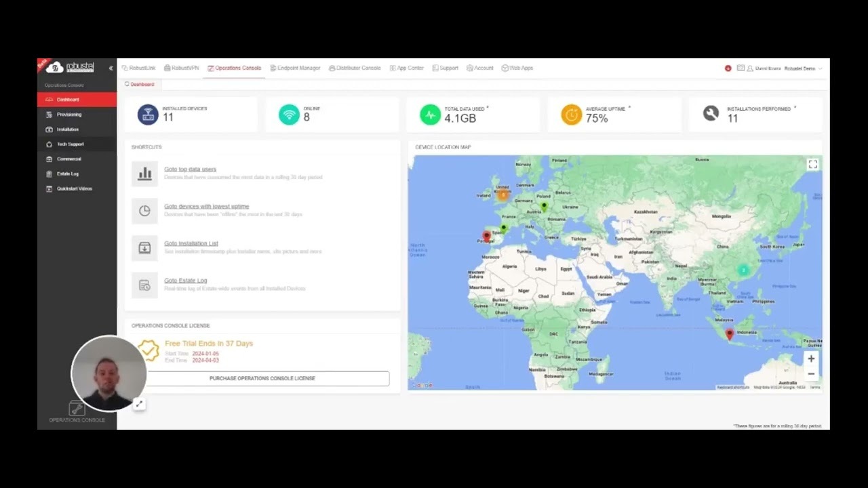The height and width of the screenshot is (488, 868).
Task: Click the Online count 8
Action: pos(307,118)
